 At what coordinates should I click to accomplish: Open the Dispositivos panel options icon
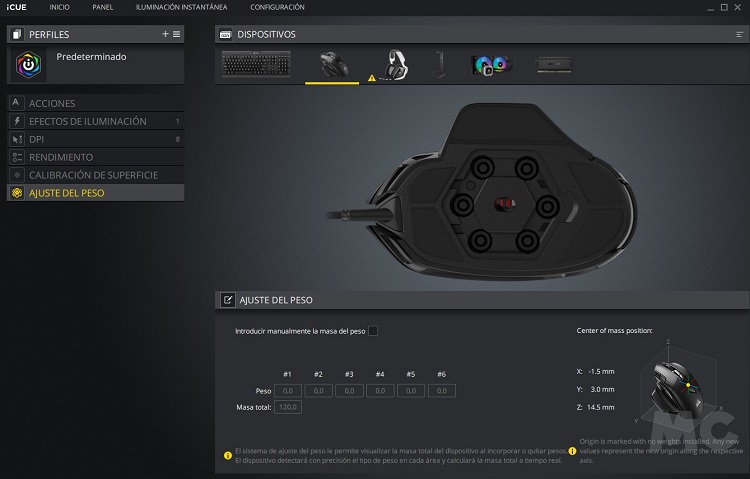tap(739, 34)
